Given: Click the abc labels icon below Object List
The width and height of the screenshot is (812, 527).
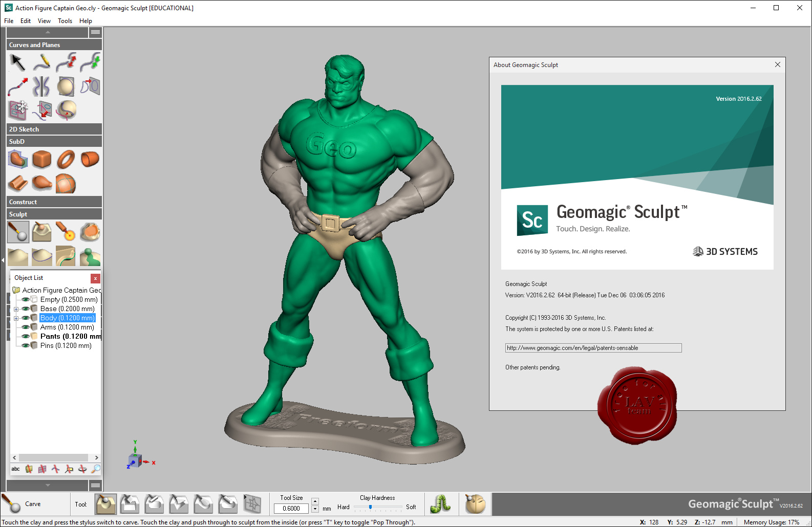Looking at the screenshot, I should (16, 469).
